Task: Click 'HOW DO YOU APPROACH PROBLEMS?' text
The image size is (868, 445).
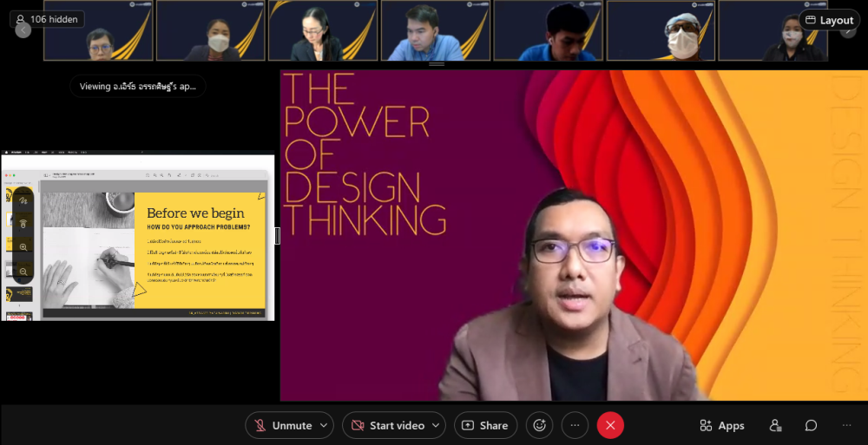Action: [x=198, y=227]
